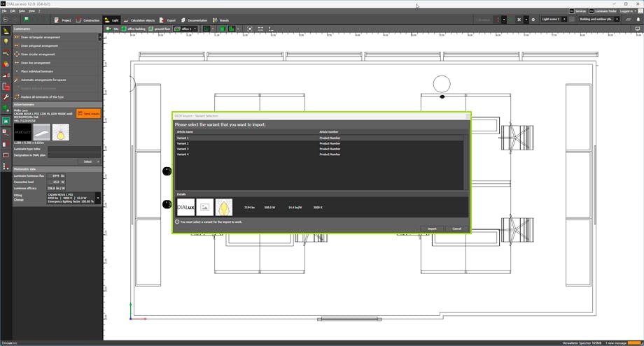The width and height of the screenshot is (644, 346).
Task: Click the green save icon in top toolbar
Action: (x=27, y=20)
